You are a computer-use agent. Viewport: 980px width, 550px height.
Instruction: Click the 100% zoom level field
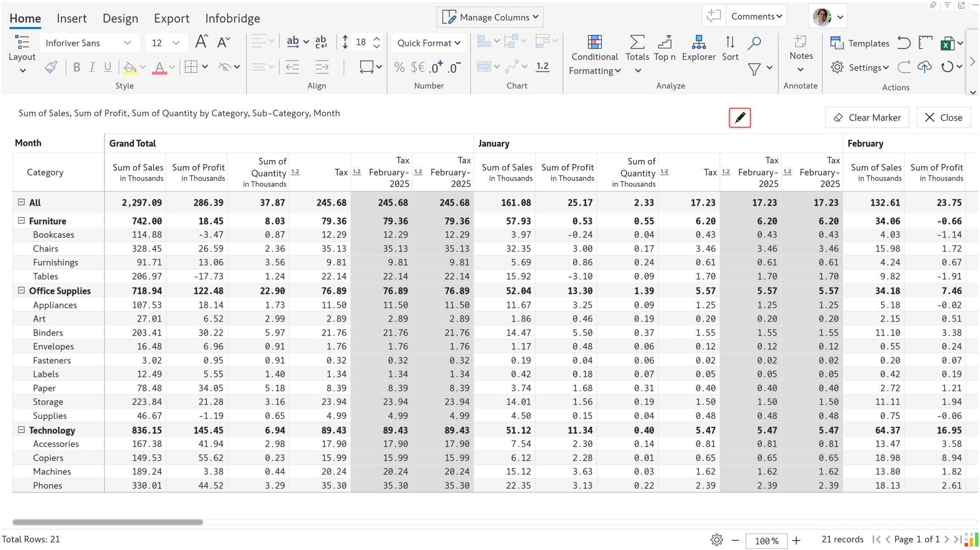pyautogui.click(x=766, y=541)
